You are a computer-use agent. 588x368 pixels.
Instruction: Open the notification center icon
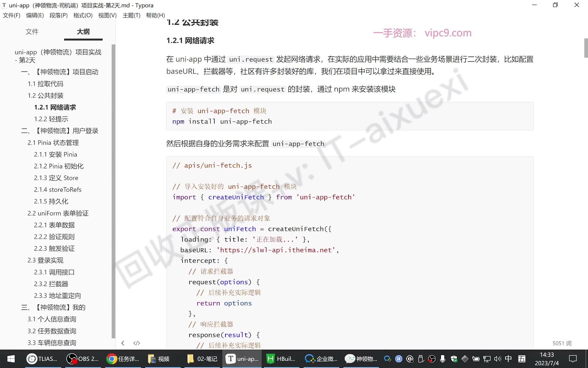coord(573,359)
